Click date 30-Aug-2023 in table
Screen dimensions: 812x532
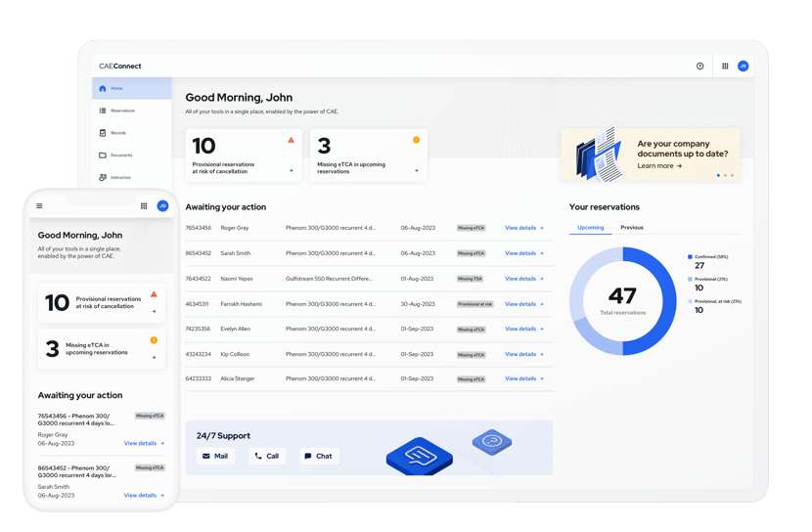click(418, 304)
